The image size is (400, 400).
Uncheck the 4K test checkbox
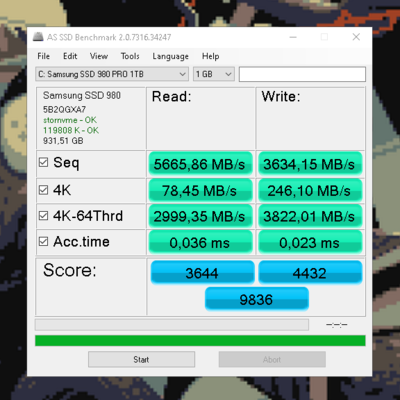pyautogui.click(x=43, y=190)
